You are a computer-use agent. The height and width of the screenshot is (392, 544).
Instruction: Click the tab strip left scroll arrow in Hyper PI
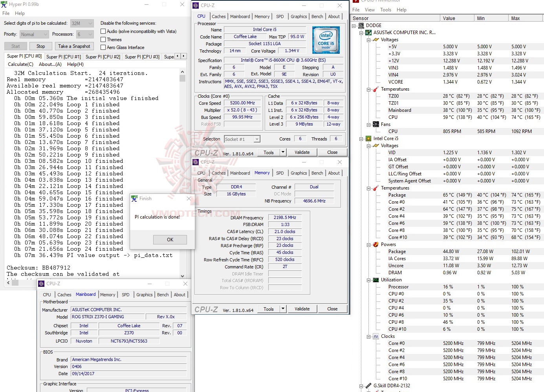click(x=178, y=56)
